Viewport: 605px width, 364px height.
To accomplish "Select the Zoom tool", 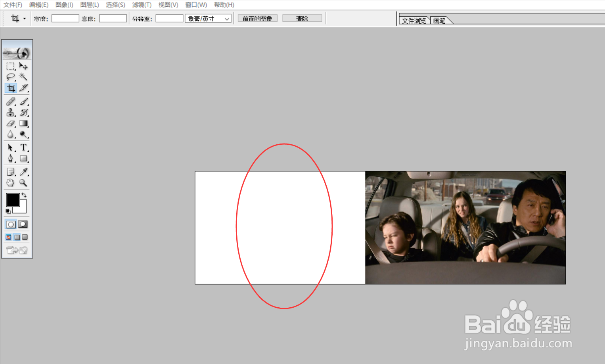I will coord(23,183).
